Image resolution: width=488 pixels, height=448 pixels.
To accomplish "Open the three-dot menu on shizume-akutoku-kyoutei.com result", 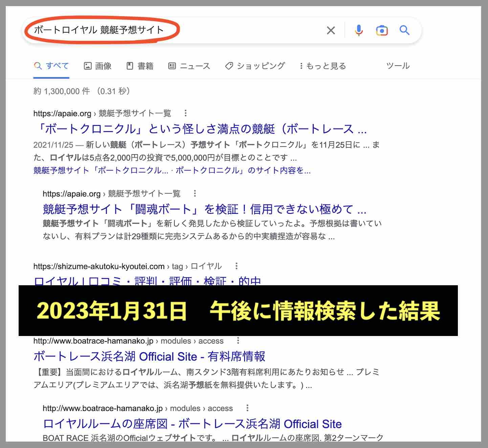I will click(236, 266).
